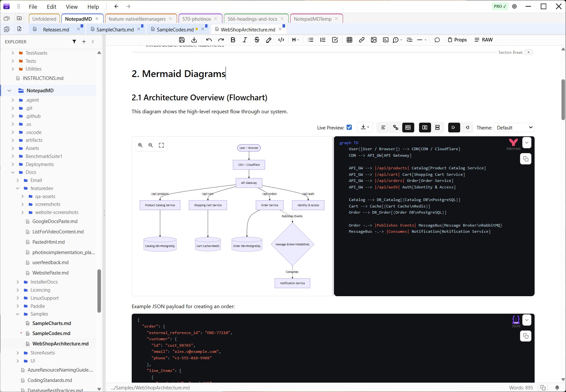Viewport: 566px width, 392px height.
Task: Apply bold formatting
Action: (233, 40)
